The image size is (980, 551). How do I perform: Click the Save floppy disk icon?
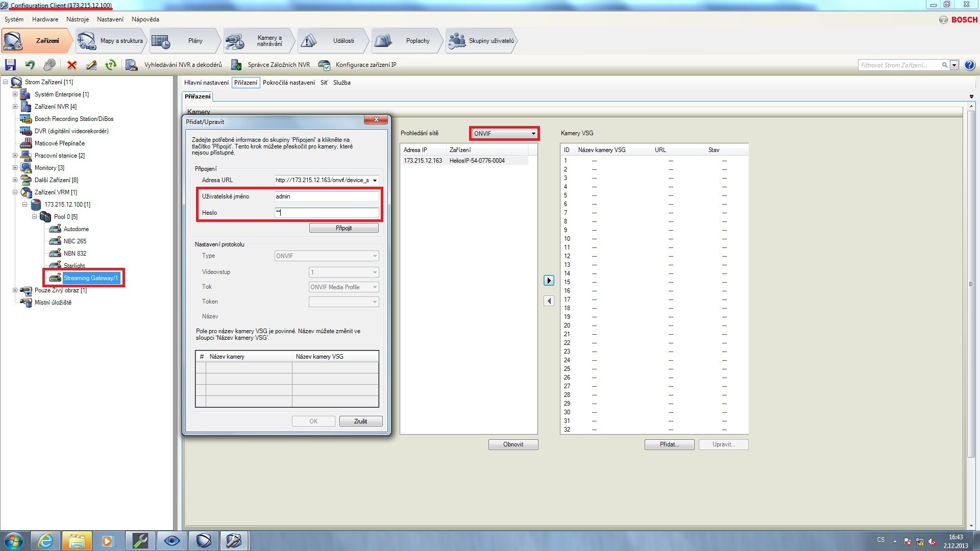point(10,65)
